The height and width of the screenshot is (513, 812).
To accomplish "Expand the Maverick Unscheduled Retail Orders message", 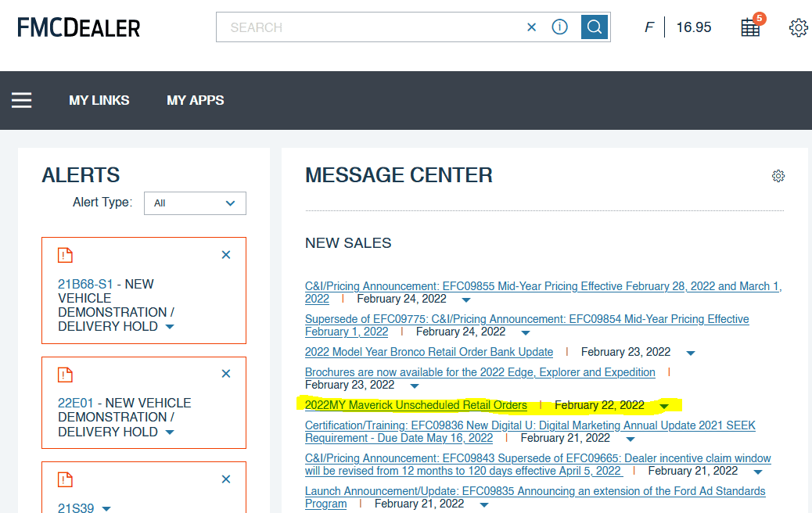I will (x=664, y=407).
